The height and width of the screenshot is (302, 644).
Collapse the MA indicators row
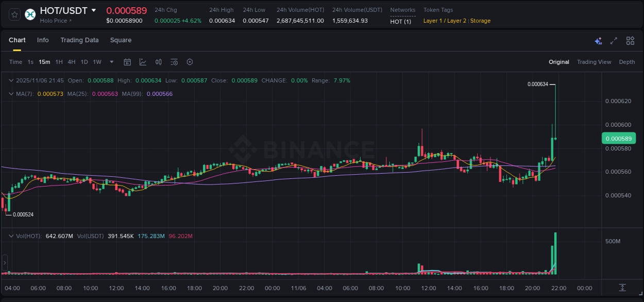(10, 94)
